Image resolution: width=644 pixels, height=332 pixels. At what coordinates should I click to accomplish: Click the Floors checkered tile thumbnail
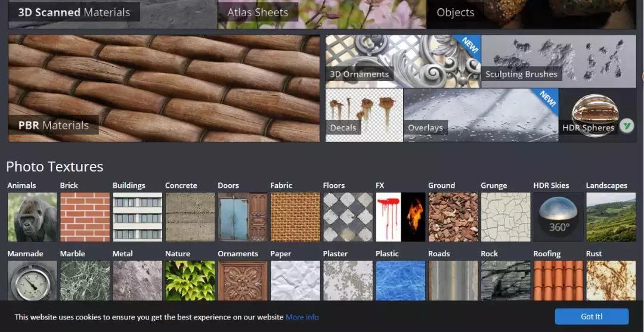(x=348, y=217)
